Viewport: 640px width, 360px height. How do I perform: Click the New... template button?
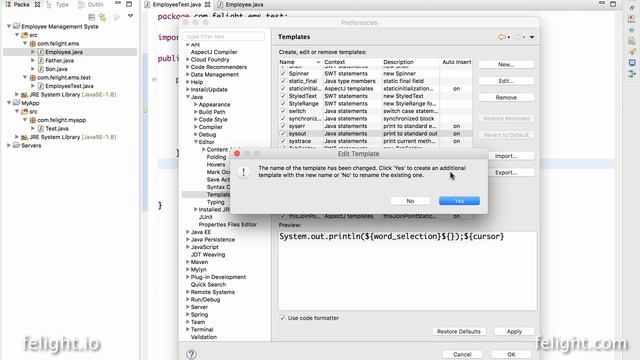[x=506, y=64]
